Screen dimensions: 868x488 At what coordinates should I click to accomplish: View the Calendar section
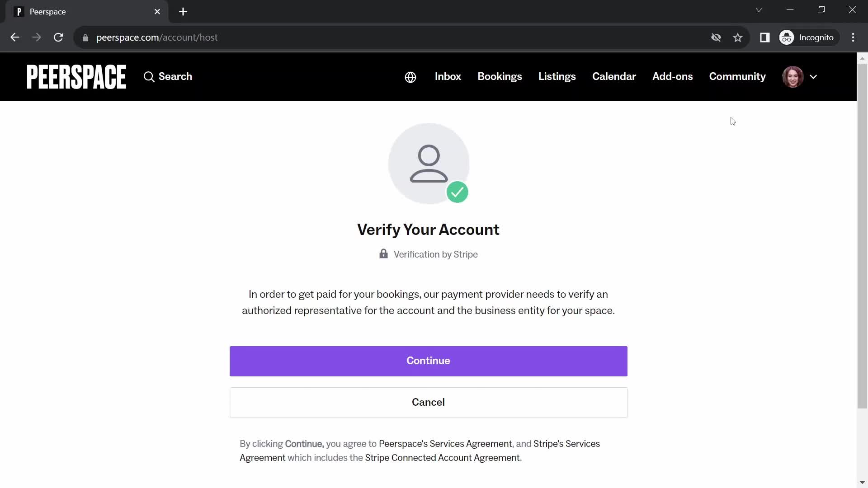[x=614, y=76]
